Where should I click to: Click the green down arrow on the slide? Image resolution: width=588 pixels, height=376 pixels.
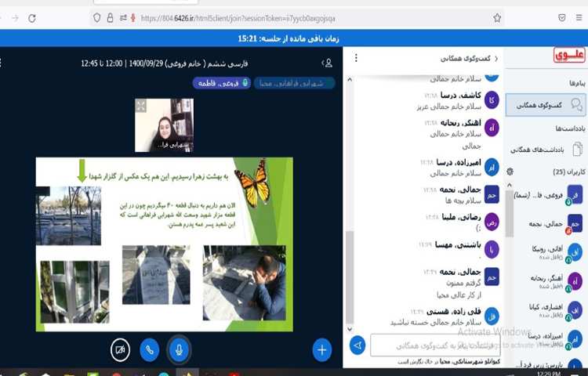point(82,171)
